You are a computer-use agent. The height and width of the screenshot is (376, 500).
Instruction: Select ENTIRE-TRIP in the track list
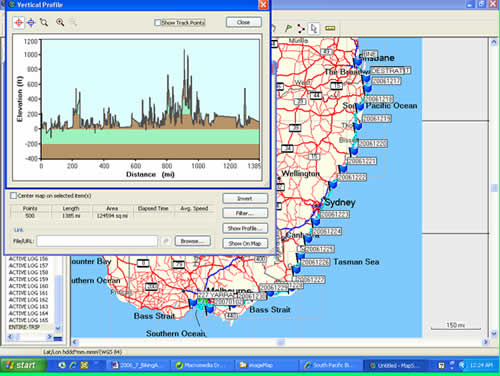24,327
